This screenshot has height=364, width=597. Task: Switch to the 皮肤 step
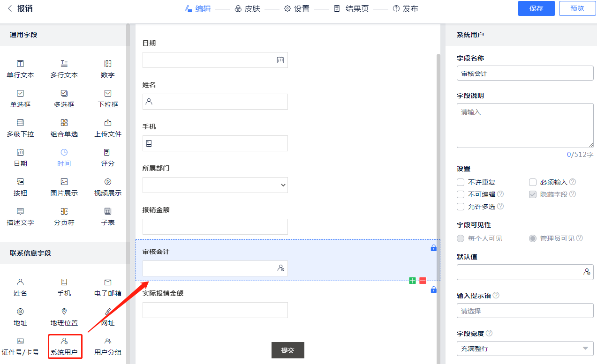coord(247,8)
